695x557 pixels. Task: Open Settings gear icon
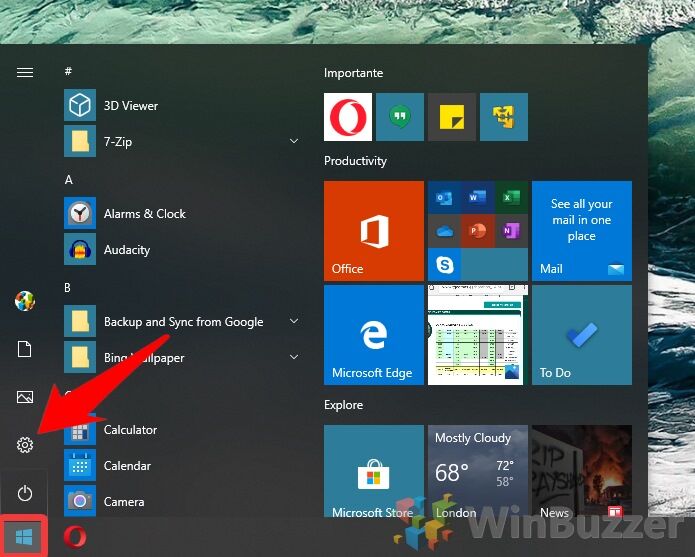25,444
